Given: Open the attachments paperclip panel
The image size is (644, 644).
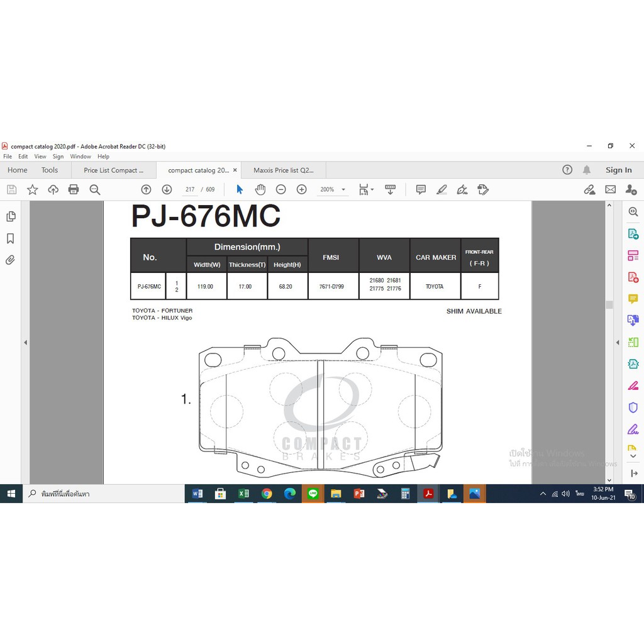Looking at the screenshot, I should click(x=10, y=260).
